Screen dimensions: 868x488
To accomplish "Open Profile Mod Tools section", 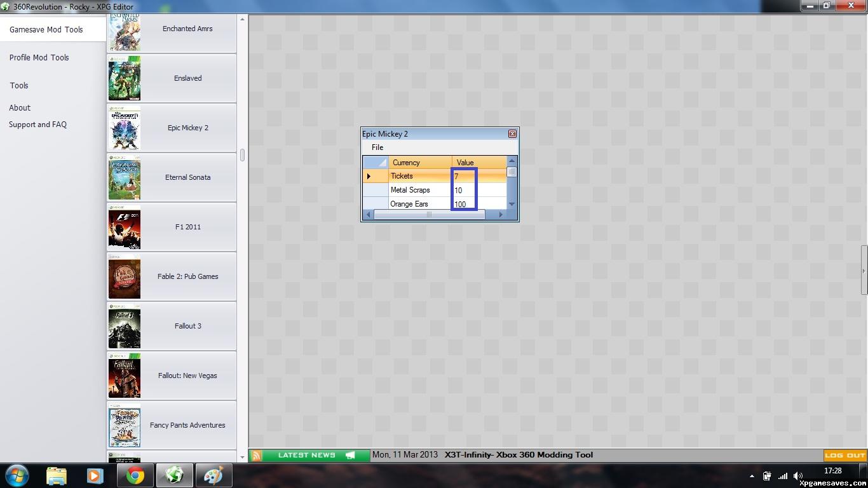I will pyautogui.click(x=39, y=58).
